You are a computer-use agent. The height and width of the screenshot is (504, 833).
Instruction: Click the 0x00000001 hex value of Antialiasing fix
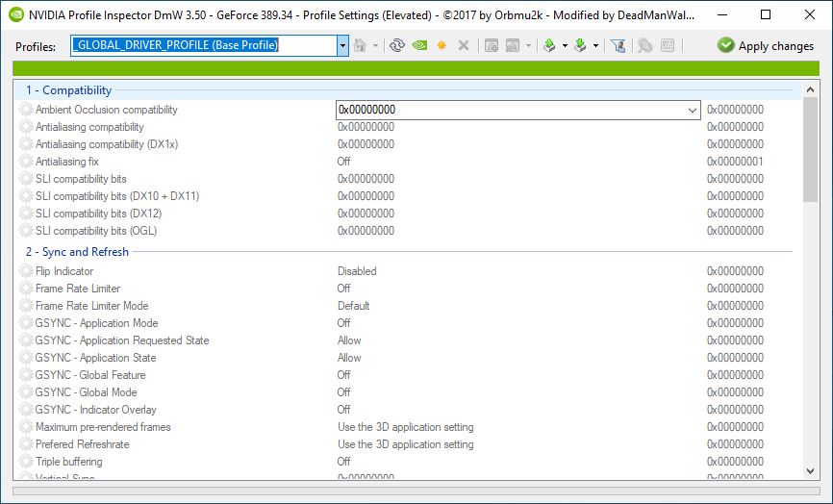[x=735, y=162]
